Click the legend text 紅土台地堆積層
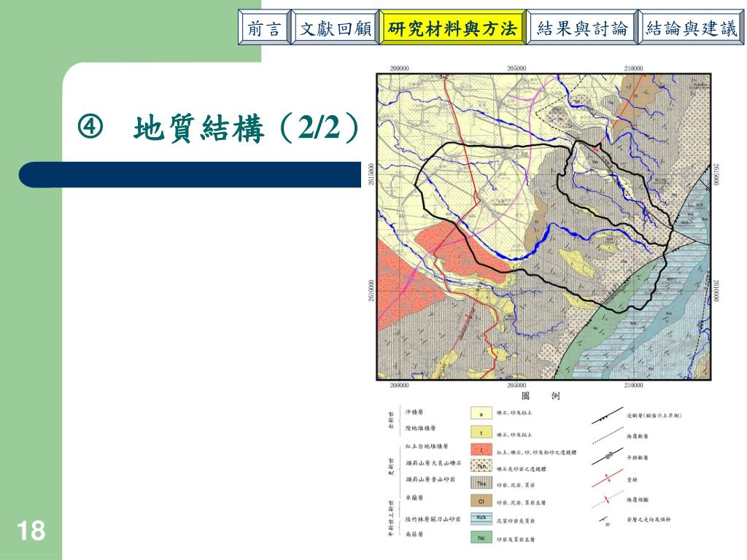Screen dimensions: 747x560 pos(426,446)
